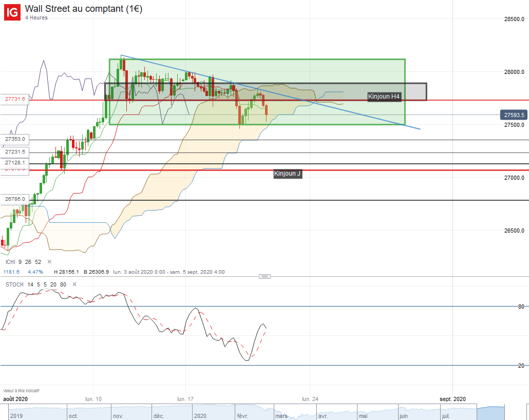Click 2020 in the timeline navigator
This screenshot has width=529, height=420.
coord(200,416)
